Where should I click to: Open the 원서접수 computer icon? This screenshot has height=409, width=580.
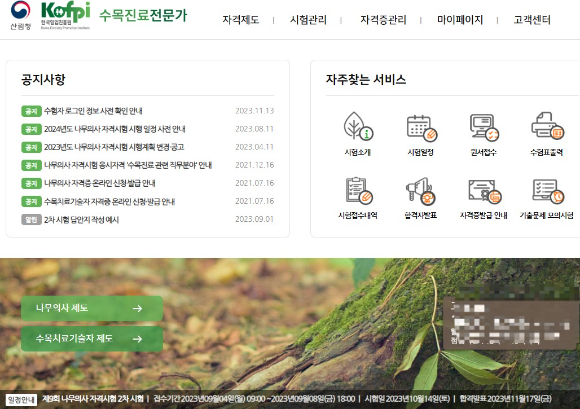(484, 127)
